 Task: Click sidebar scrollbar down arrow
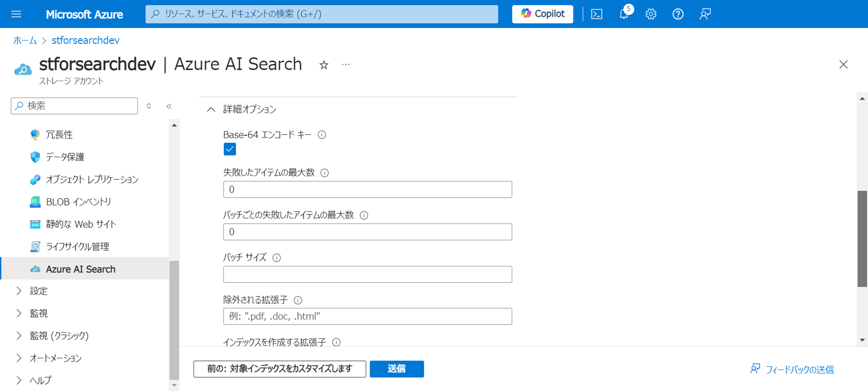(x=174, y=385)
